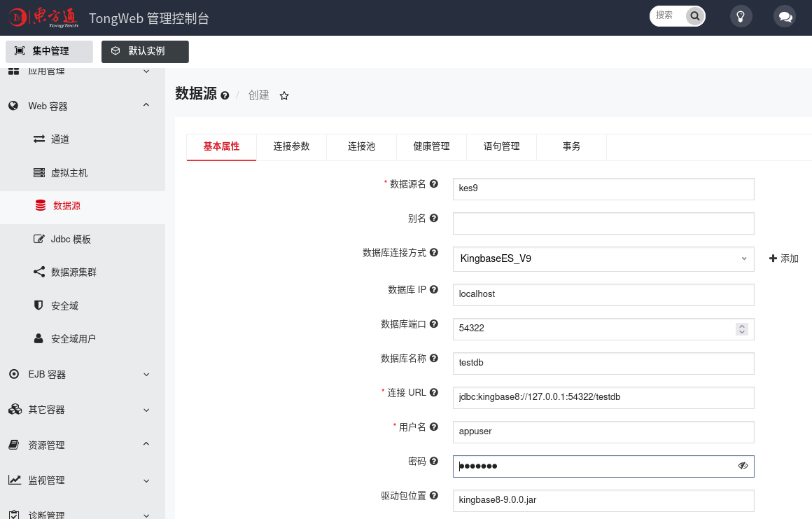Viewport: 812px width, 519px height.
Task: Click the 驱动包位置 field with kingbase8-9.0.0.jar
Action: (x=603, y=501)
